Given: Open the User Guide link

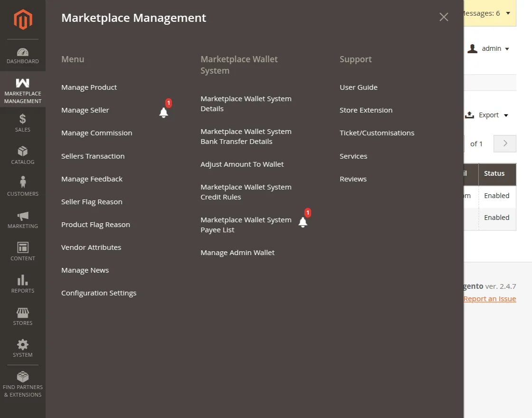Looking at the screenshot, I should pyautogui.click(x=359, y=87).
